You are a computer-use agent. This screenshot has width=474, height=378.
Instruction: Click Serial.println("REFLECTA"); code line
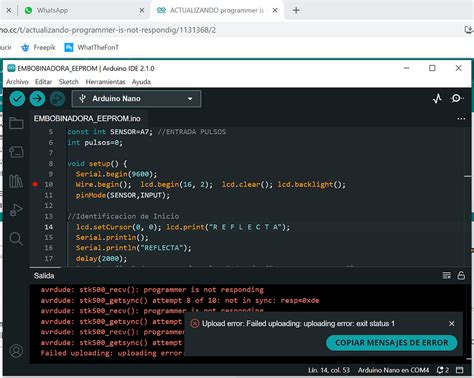tap(133, 248)
